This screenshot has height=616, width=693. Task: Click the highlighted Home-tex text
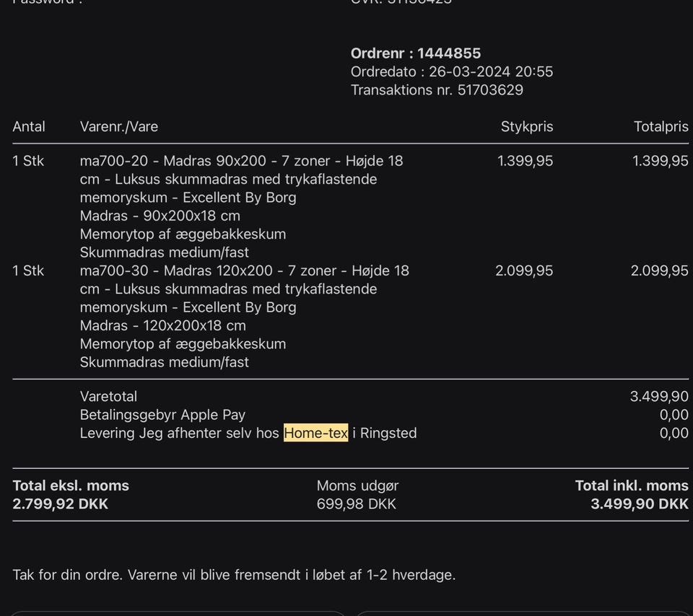pos(315,433)
